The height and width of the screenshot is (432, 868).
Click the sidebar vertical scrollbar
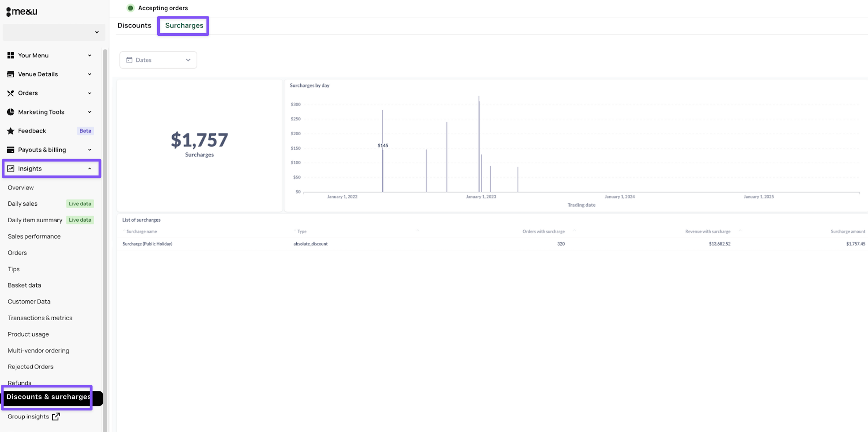105,221
